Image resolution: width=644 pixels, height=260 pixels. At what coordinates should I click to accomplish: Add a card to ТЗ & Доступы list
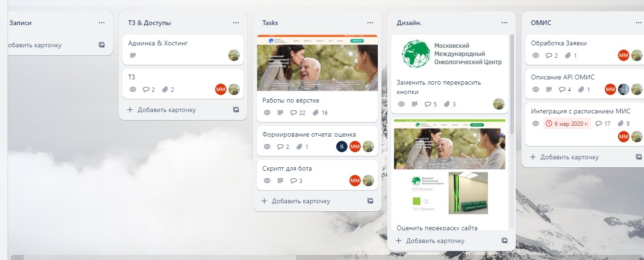(162, 110)
